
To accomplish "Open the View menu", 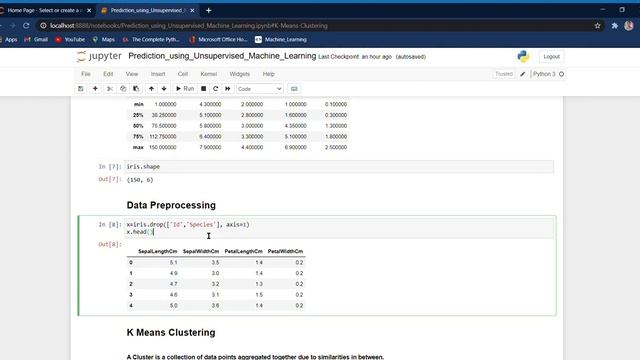I will coord(132,74).
